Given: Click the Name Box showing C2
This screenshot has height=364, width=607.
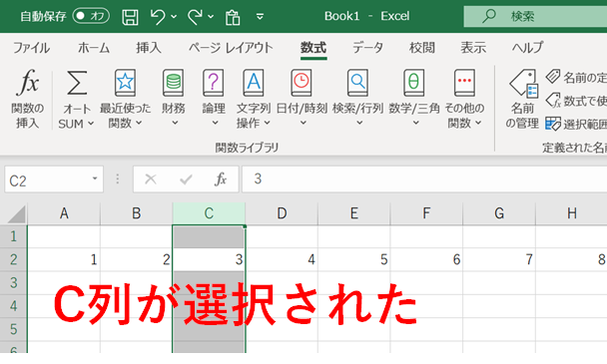Looking at the screenshot, I should [x=54, y=180].
